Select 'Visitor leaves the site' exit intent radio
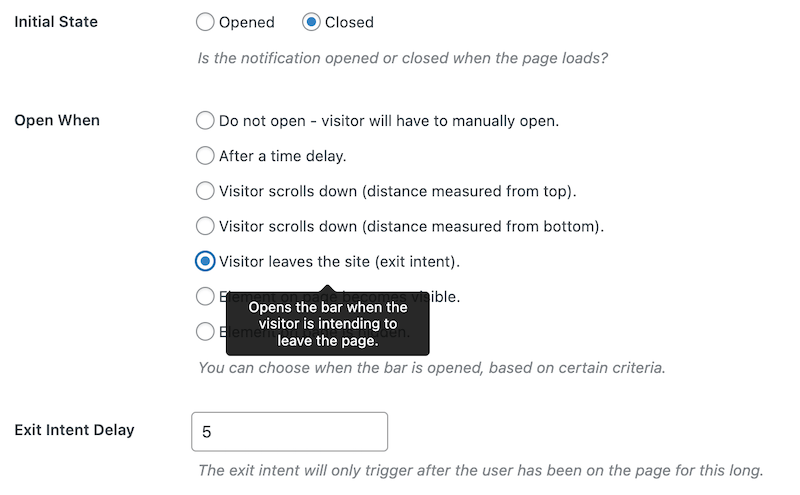 pyautogui.click(x=205, y=261)
